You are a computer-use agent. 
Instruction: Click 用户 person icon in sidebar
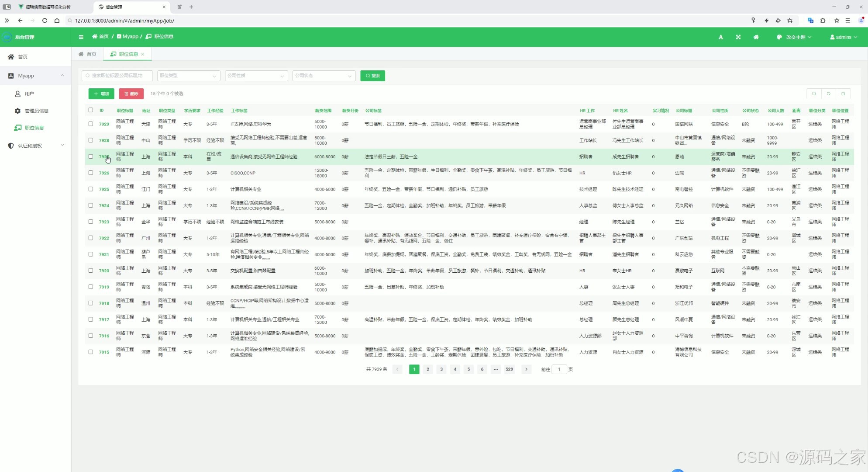pyautogui.click(x=18, y=94)
